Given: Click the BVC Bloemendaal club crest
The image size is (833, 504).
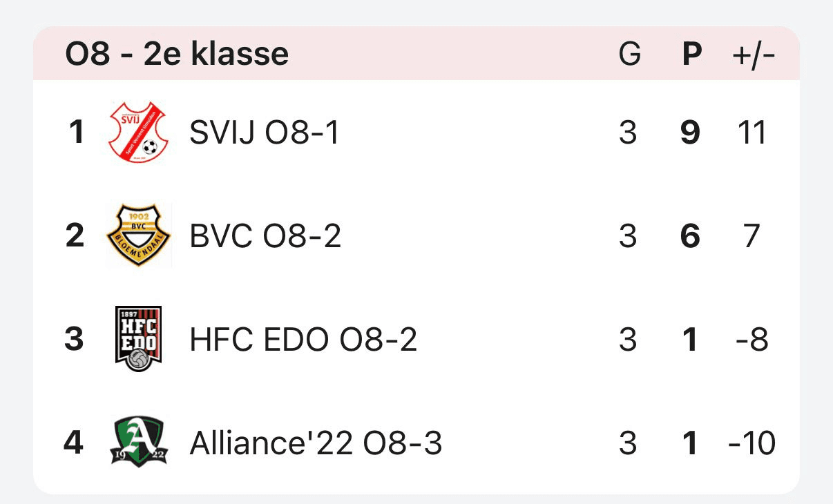Looking at the screenshot, I should pyautogui.click(x=138, y=235).
